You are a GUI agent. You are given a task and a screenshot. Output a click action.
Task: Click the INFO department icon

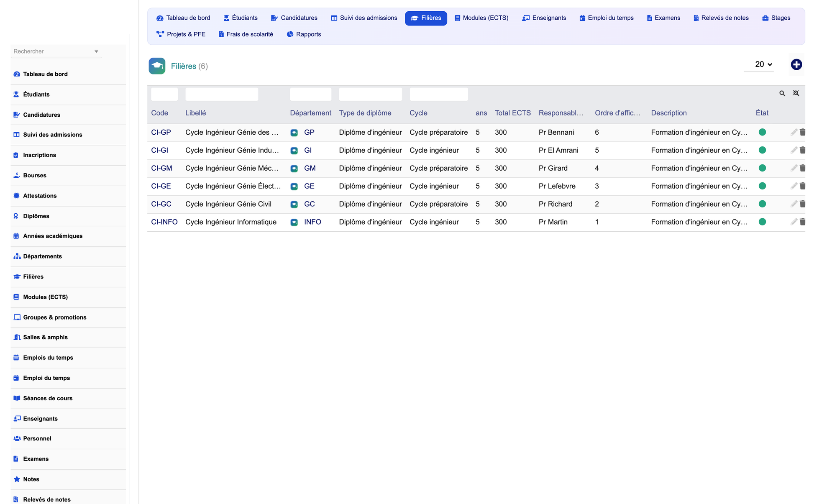click(x=294, y=223)
